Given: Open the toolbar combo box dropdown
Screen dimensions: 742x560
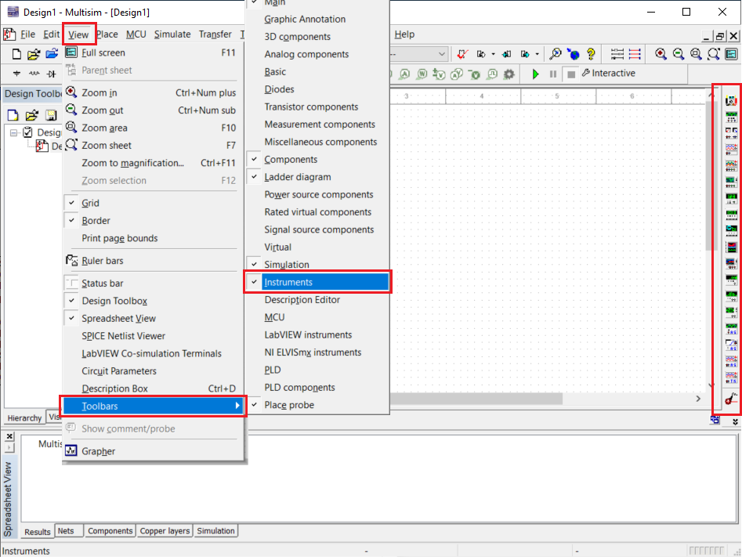Looking at the screenshot, I should [x=442, y=54].
